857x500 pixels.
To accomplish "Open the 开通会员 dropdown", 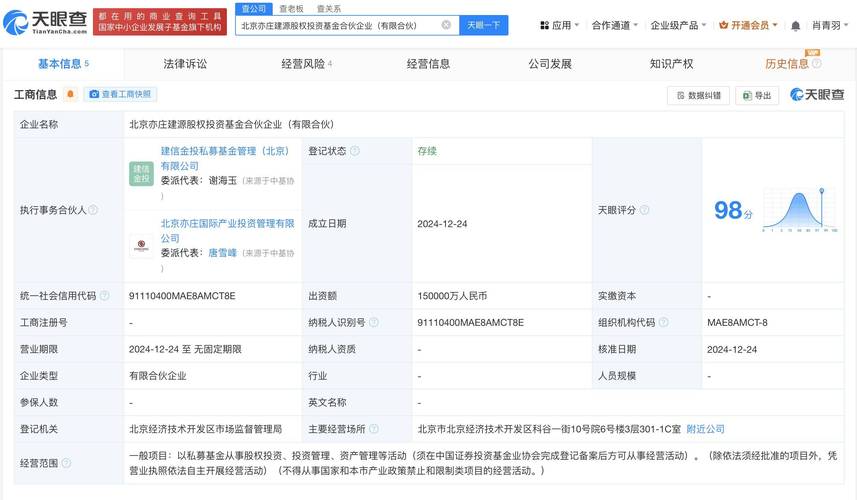I will (748, 25).
